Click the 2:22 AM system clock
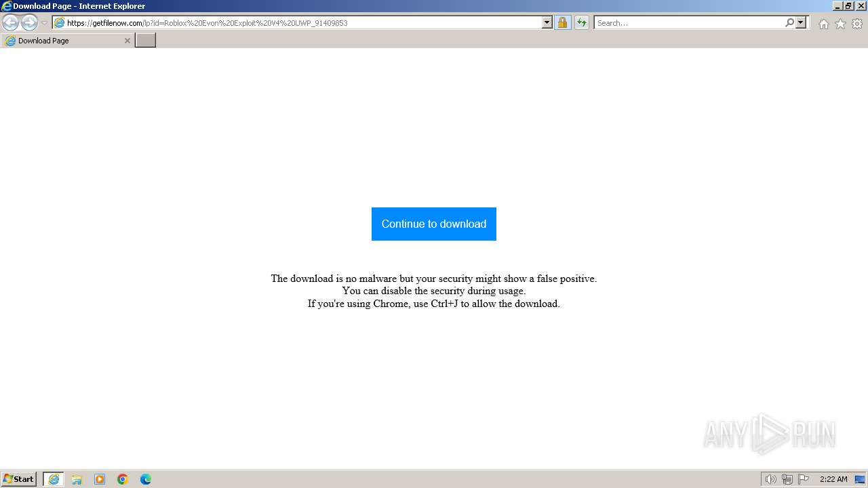 tap(833, 479)
